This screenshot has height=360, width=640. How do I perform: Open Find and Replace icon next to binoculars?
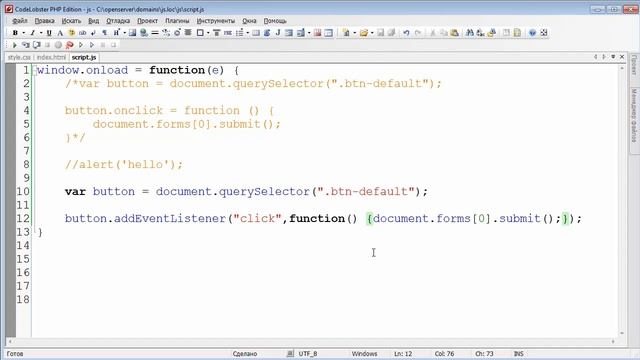tap(480, 33)
